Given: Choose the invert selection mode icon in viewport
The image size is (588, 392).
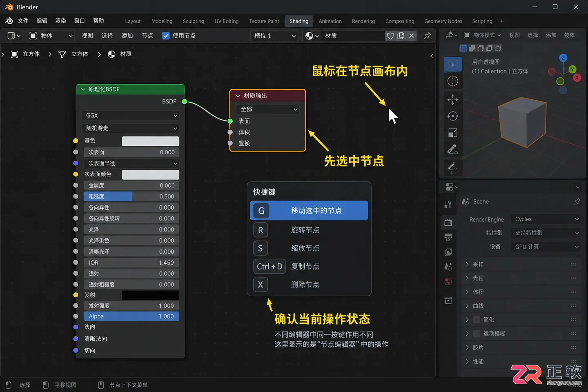Looking at the screenshot, I should (x=489, y=48).
